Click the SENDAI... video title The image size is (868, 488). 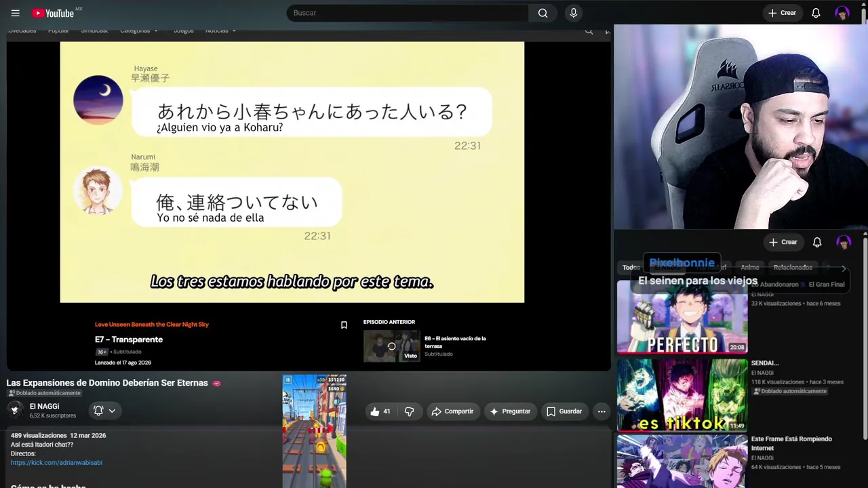(x=765, y=363)
